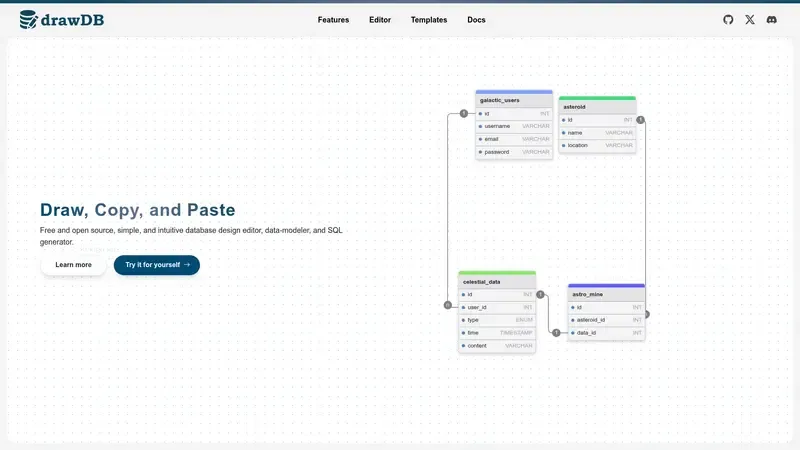
Task: Click the data_id field in astro_mine
Action: tap(607, 333)
